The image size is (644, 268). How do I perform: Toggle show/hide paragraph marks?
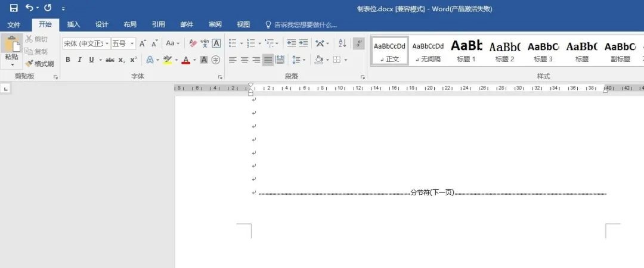pos(359,43)
